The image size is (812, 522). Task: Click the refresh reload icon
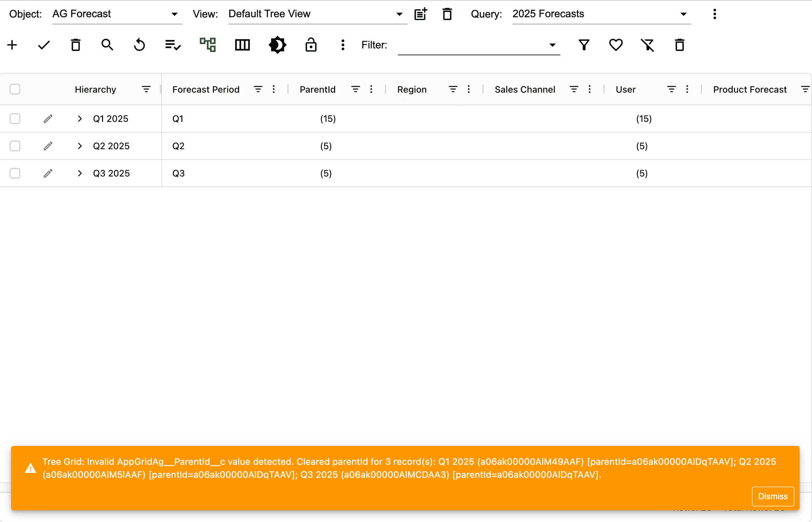pos(139,45)
